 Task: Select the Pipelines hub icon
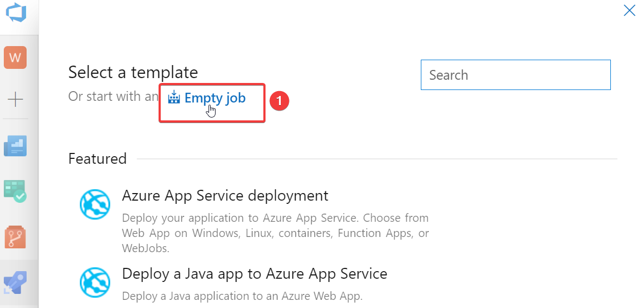(x=15, y=283)
